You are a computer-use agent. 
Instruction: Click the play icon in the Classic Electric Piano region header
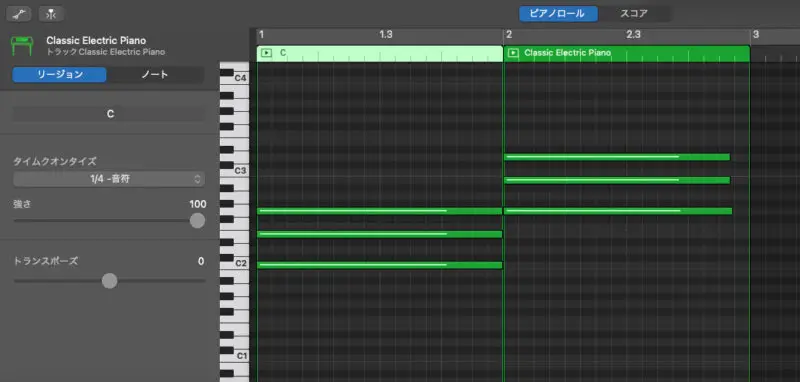(513, 53)
